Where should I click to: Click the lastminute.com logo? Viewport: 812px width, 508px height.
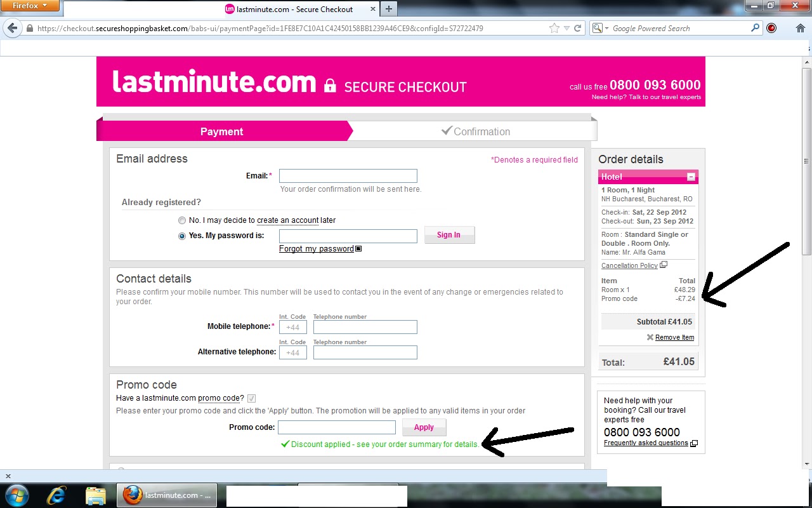[x=214, y=83]
